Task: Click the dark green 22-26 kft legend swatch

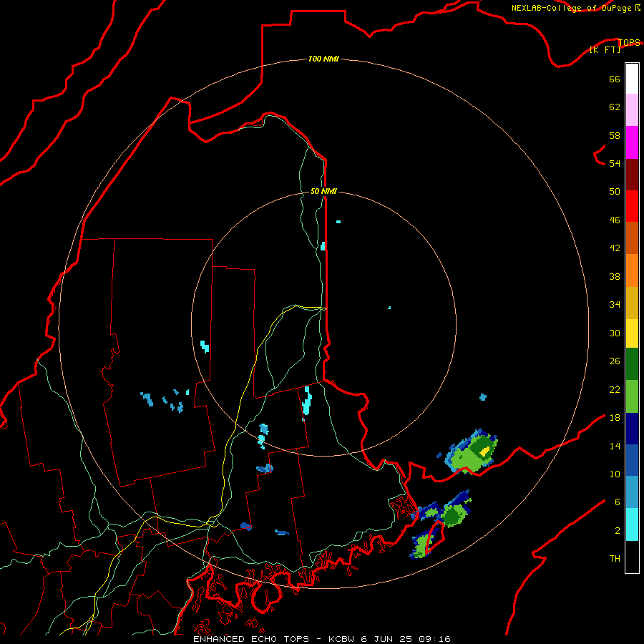Action: (632, 364)
